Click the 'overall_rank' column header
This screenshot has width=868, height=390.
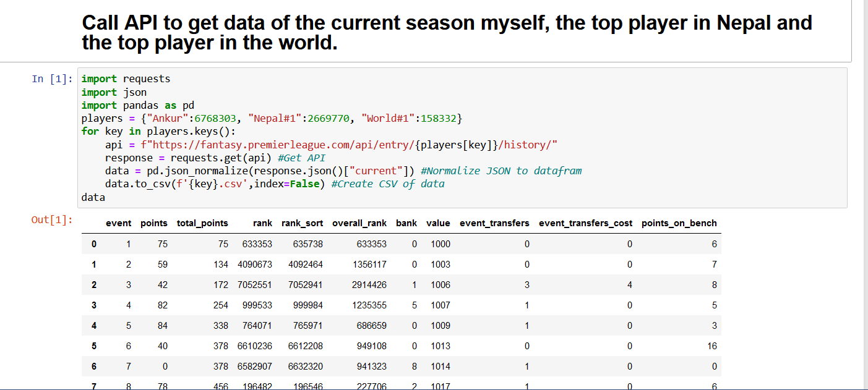pos(359,223)
